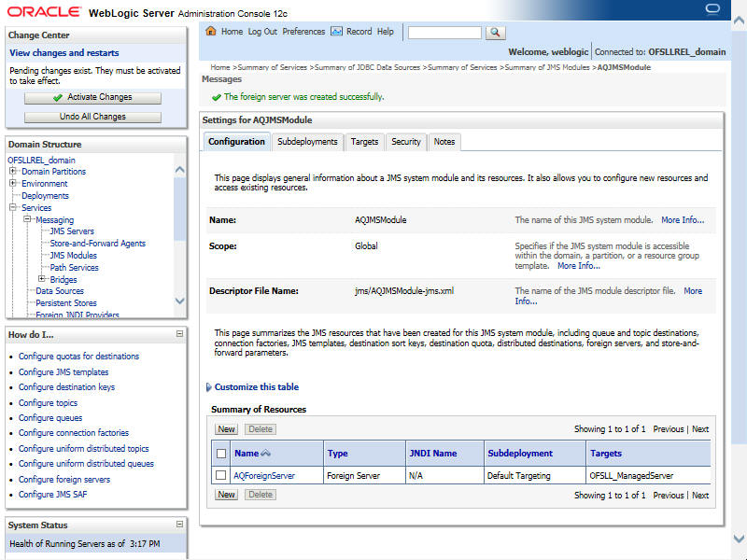Image resolution: width=747 pixels, height=560 pixels.
Task: Sort table by Targets column header
Action: [x=606, y=454]
